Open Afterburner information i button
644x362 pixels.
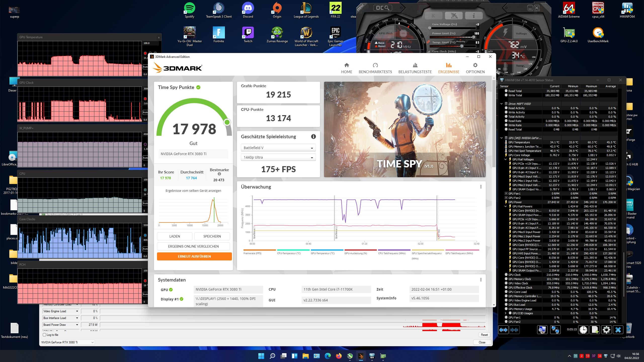pos(474,16)
